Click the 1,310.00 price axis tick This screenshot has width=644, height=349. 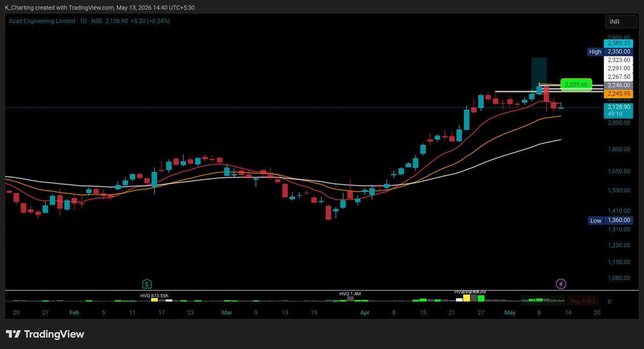619,229
